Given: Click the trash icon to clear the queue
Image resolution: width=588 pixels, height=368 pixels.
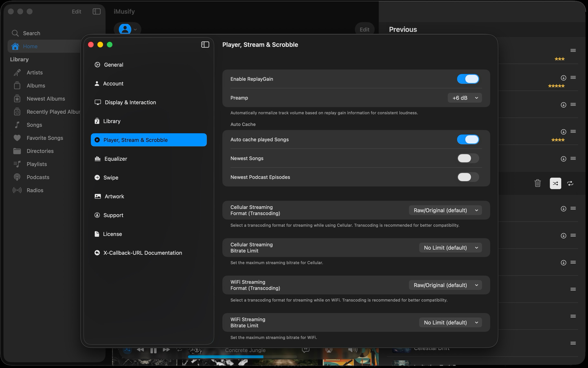Looking at the screenshot, I should click(537, 183).
